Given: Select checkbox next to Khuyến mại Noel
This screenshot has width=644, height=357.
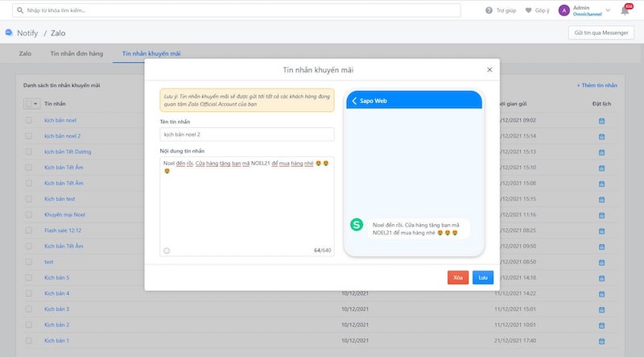Looking at the screenshot, I should [29, 214].
